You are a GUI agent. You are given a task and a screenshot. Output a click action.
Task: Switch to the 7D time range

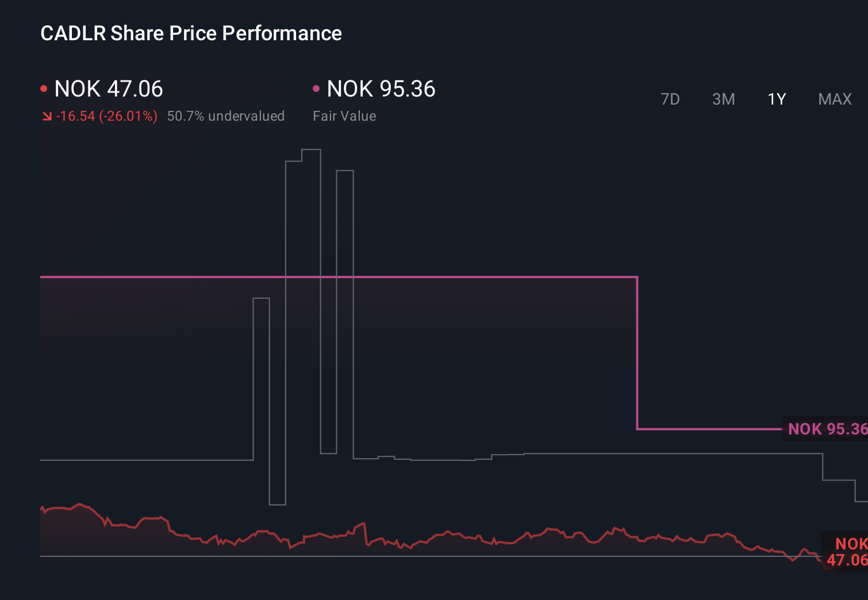coord(670,99)
